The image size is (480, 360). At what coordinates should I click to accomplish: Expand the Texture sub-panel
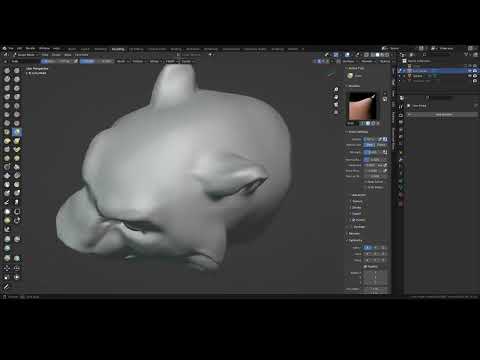click(350, 201)
